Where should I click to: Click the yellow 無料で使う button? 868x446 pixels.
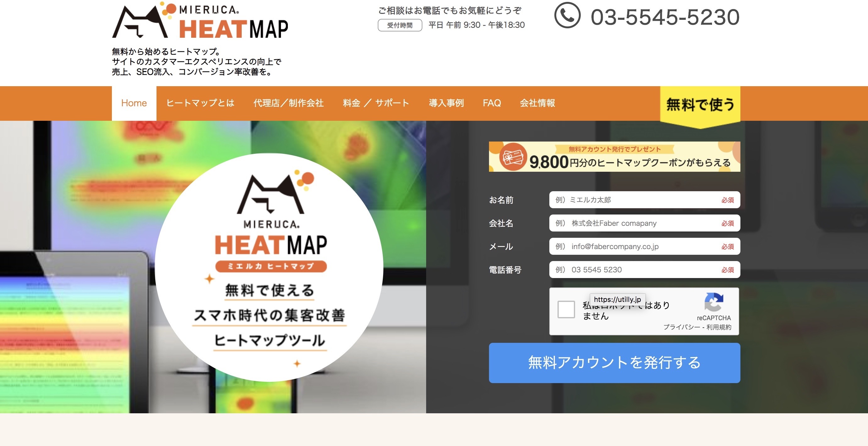(700, 107)
